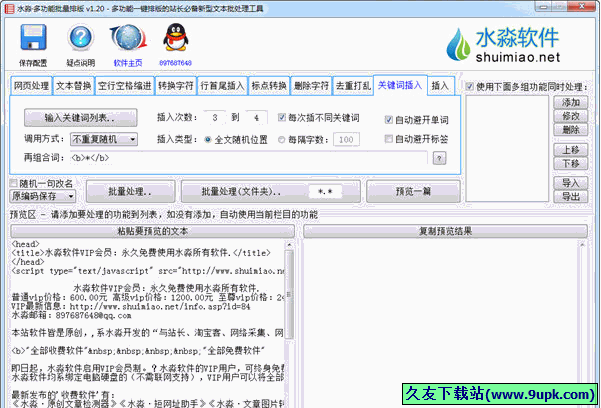Screen dimensions: 601x408
Task: Click the 再组合词 input field
Action: click(248, 158)
